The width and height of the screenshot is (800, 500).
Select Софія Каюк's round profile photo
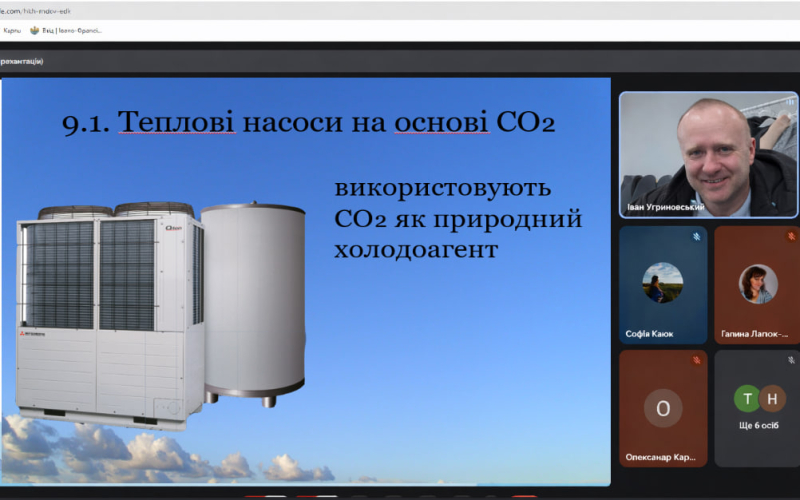662,283
